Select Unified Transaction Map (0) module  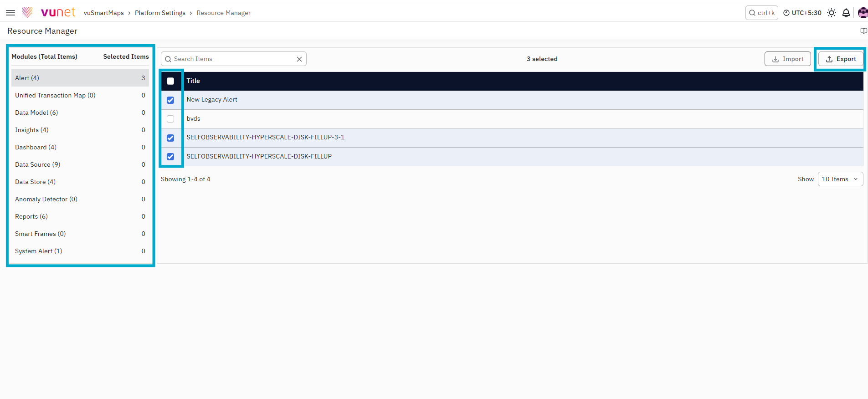(80, 95)
